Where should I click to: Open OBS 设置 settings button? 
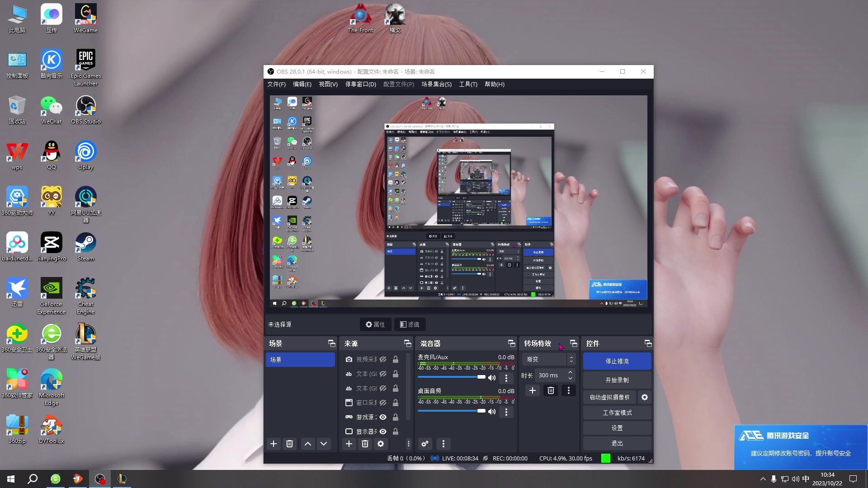617,428
